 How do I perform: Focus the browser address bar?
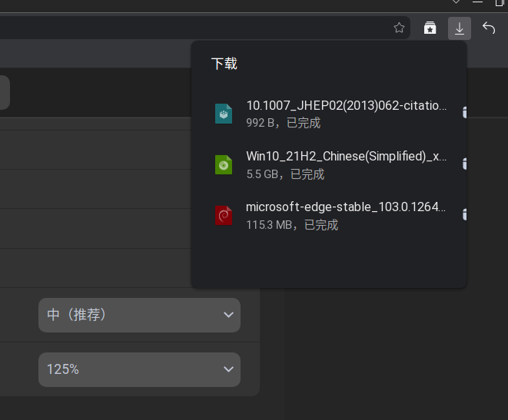192,28
